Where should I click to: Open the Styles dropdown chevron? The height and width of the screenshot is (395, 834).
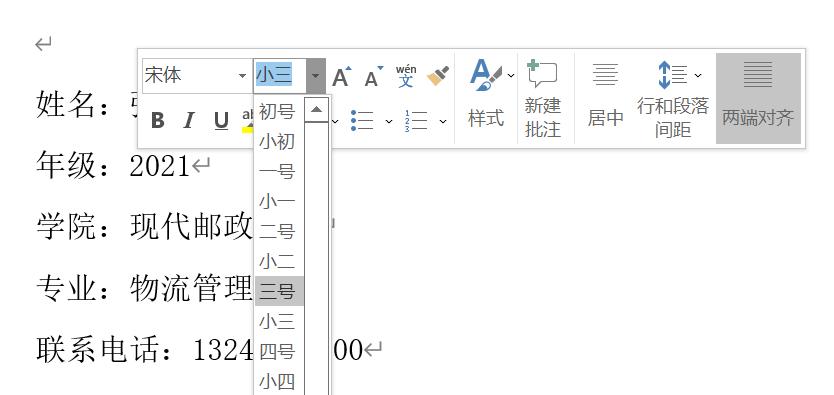pyautogui.click(x=511, y=75)
